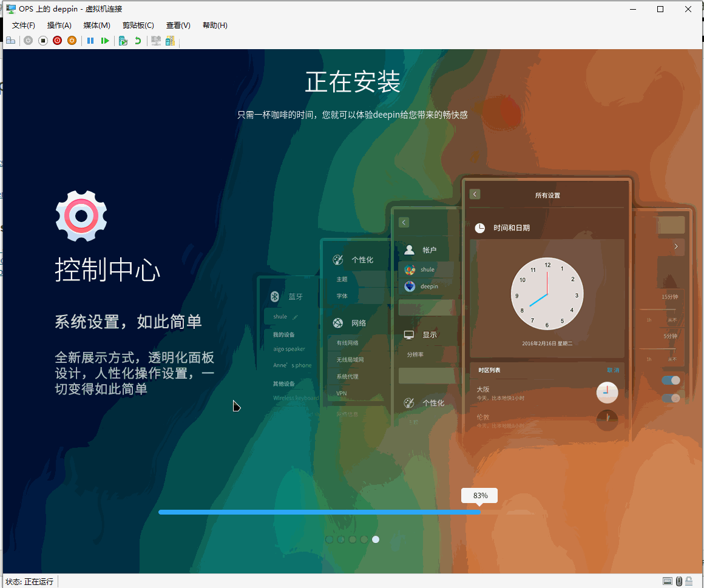Click back chevron above 帐户 panel

pos(404,222)
